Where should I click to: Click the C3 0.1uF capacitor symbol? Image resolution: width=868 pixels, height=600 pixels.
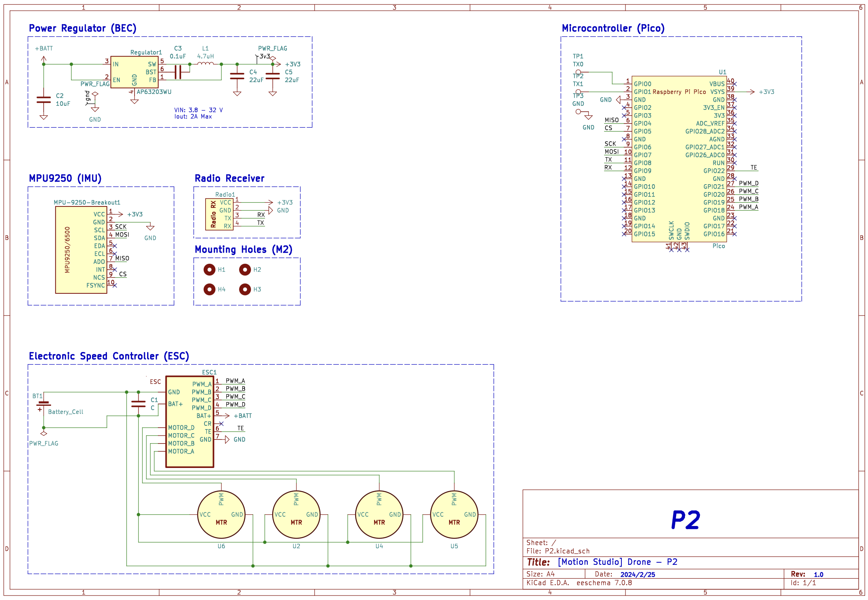coord(178,72)
